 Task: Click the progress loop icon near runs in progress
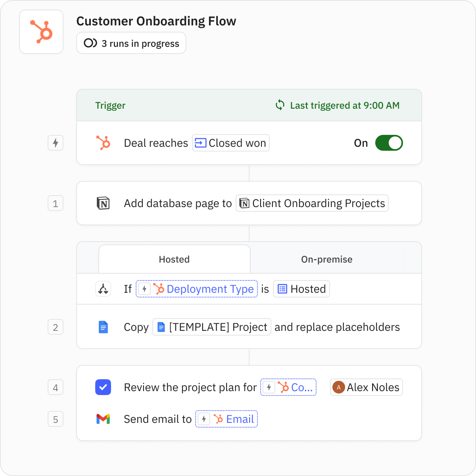click(89, 43)
